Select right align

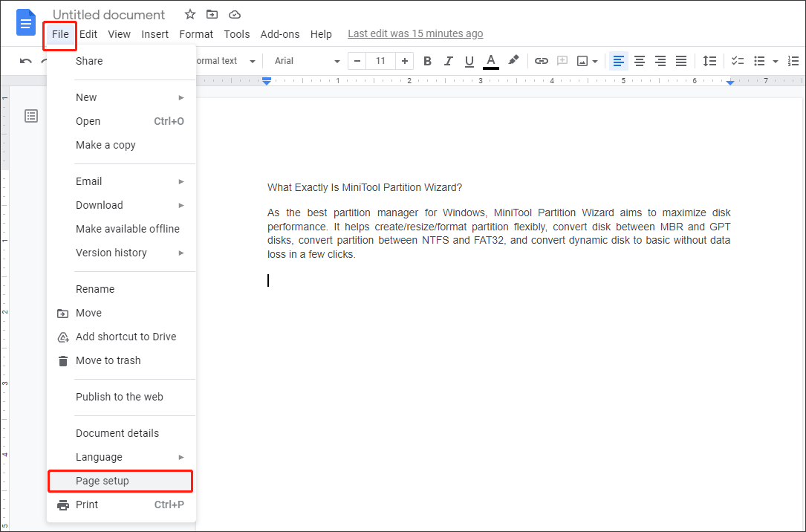660,61
